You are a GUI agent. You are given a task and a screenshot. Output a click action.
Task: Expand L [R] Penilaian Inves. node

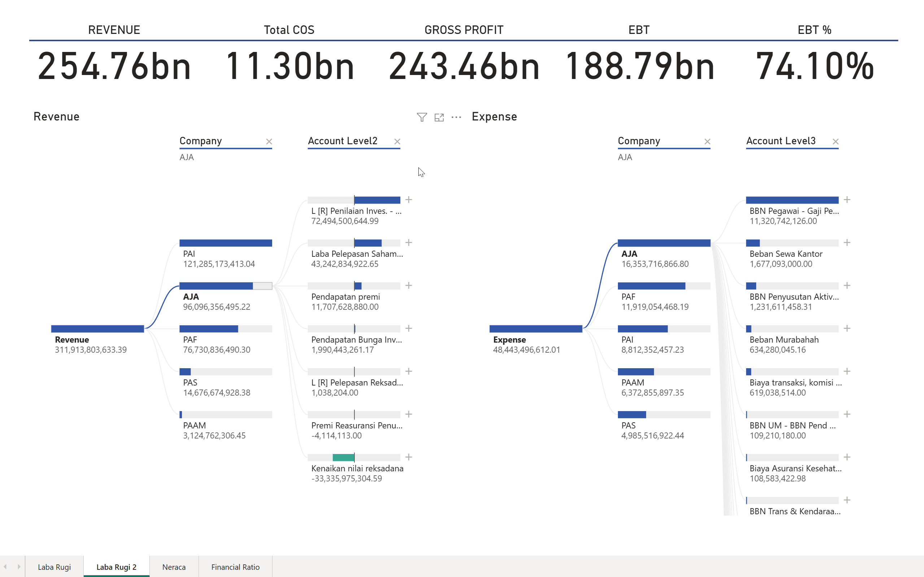[409, 199]
